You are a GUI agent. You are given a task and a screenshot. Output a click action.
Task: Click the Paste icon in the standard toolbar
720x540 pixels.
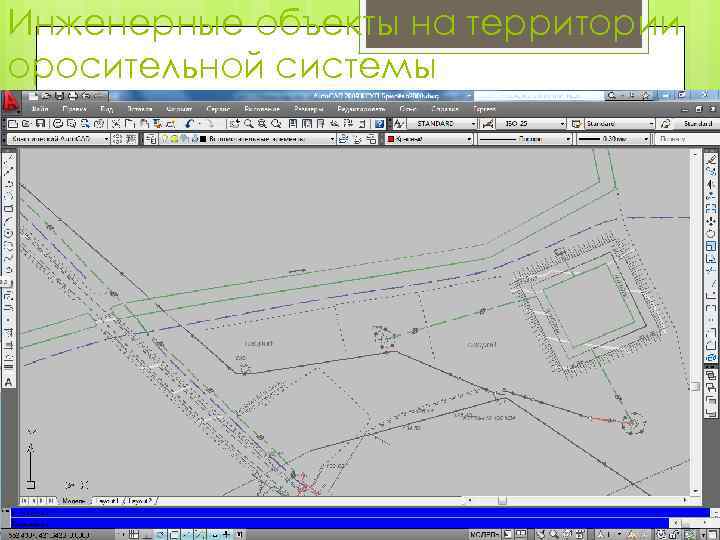point(144,124)
